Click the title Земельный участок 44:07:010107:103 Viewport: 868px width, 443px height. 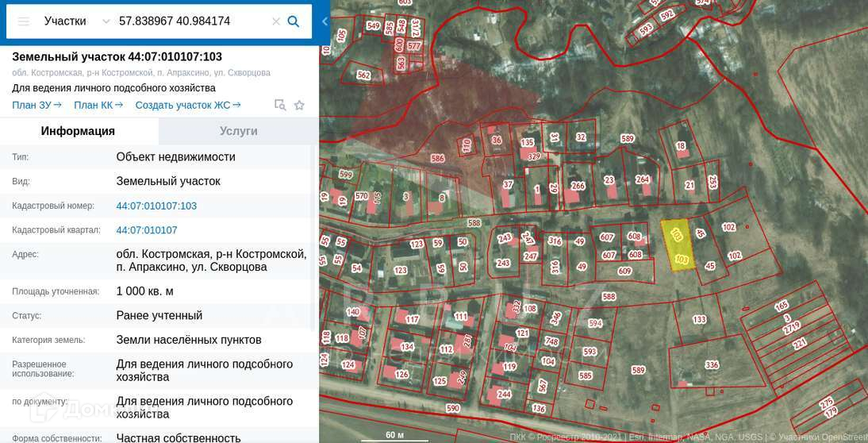117,56
